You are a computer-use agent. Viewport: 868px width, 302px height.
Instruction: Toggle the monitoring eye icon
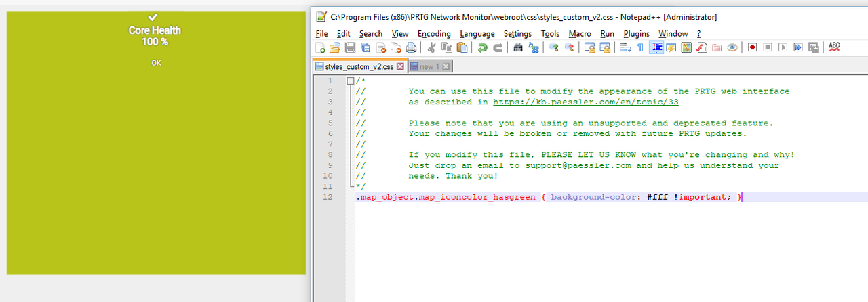732,47
